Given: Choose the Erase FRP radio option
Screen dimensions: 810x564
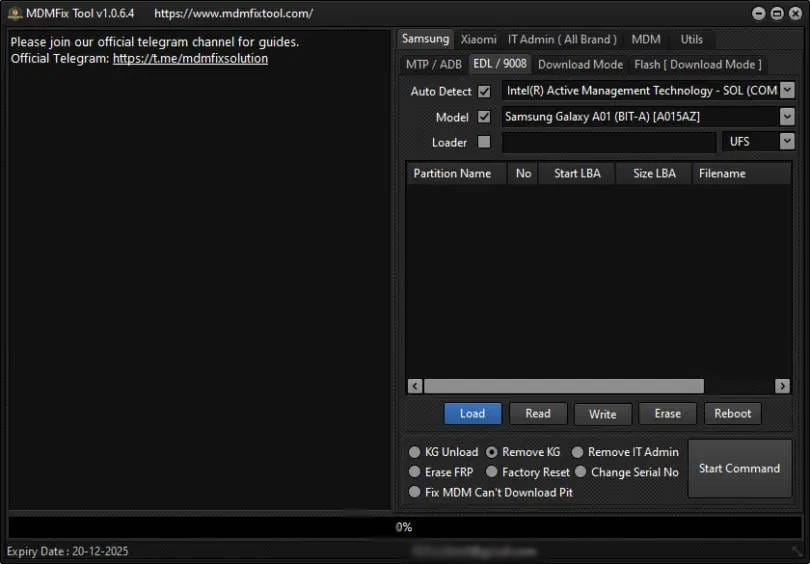Looking at the screenshot, I should pos(415,472).
